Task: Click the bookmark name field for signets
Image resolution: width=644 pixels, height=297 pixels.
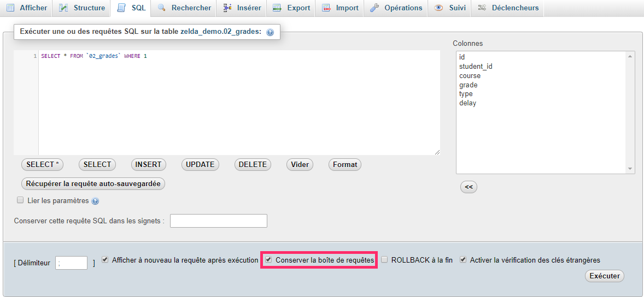Action: tap(219, 221)
